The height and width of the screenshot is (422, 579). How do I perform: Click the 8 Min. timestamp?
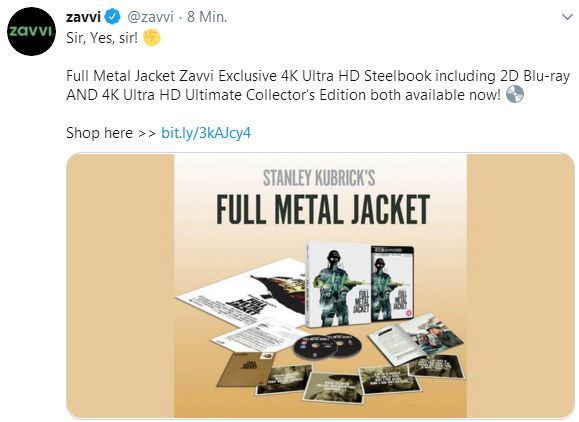(207, 17)
